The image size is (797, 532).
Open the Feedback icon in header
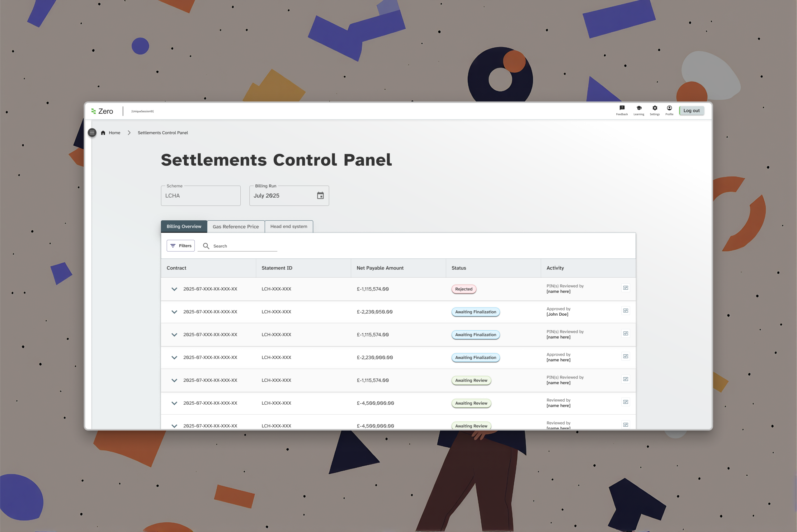(x=622, y=110)
